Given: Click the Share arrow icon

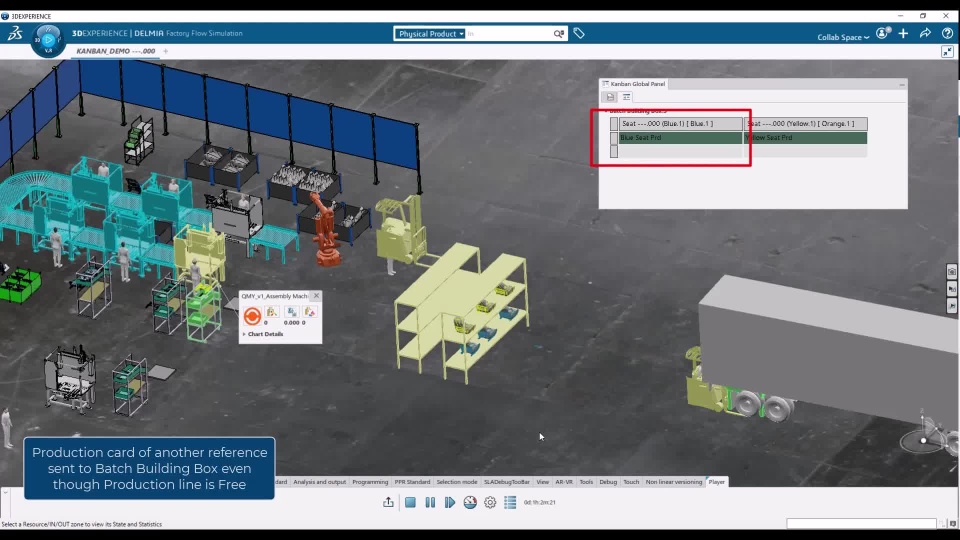Looking at the screenshot, I should pyautogui.click(x=925, y=34).
